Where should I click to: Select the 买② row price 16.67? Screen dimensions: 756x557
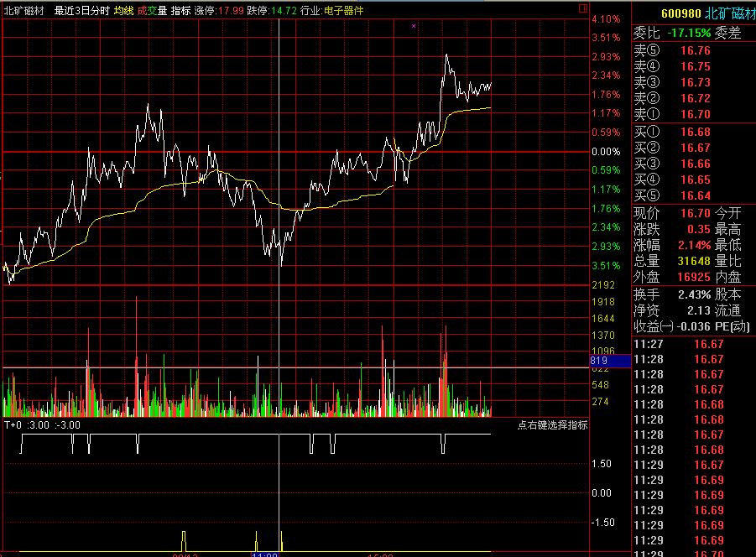(696, 148)
